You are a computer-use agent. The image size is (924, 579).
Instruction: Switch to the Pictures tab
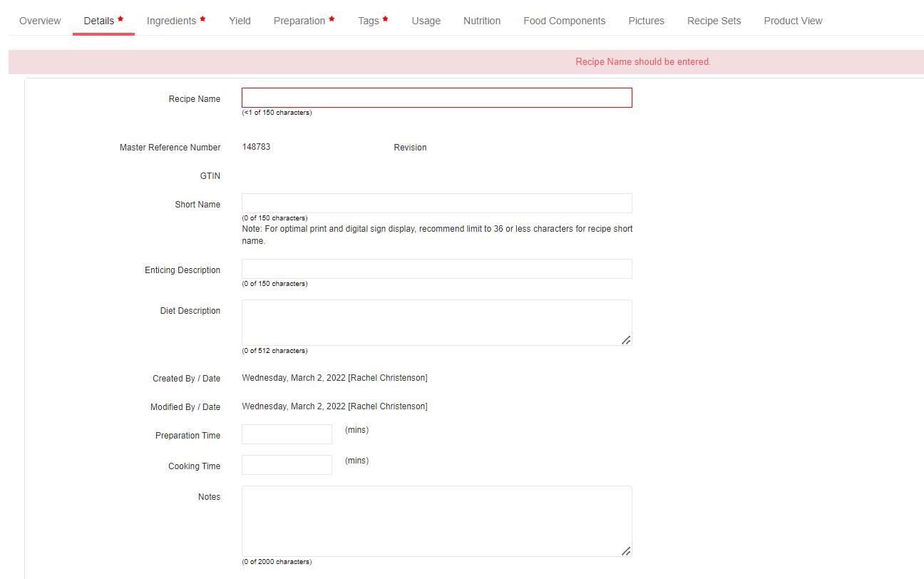point(646,21)
